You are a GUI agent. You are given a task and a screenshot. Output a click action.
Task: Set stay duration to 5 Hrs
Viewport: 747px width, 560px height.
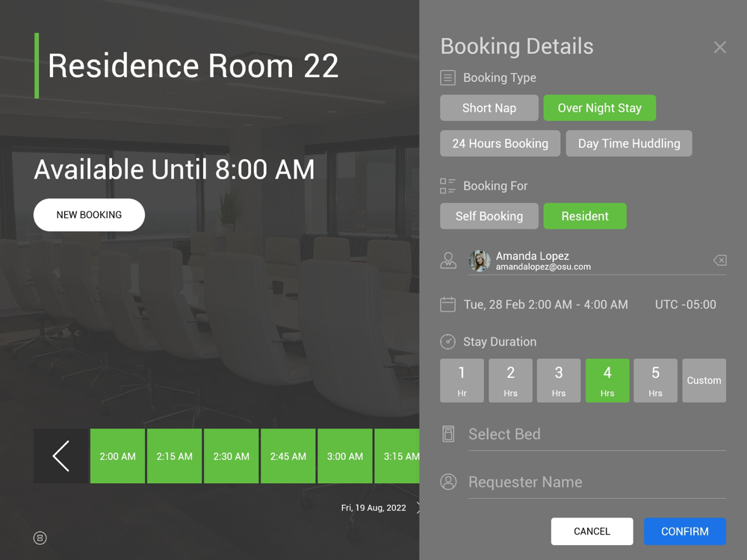click(655, 381)
